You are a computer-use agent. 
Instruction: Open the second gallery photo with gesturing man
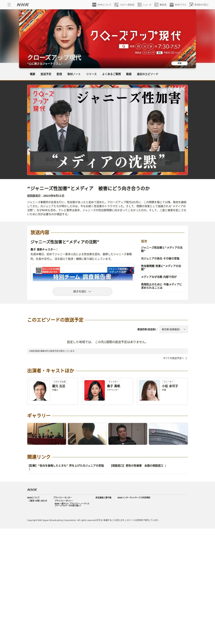coord(87,434)
